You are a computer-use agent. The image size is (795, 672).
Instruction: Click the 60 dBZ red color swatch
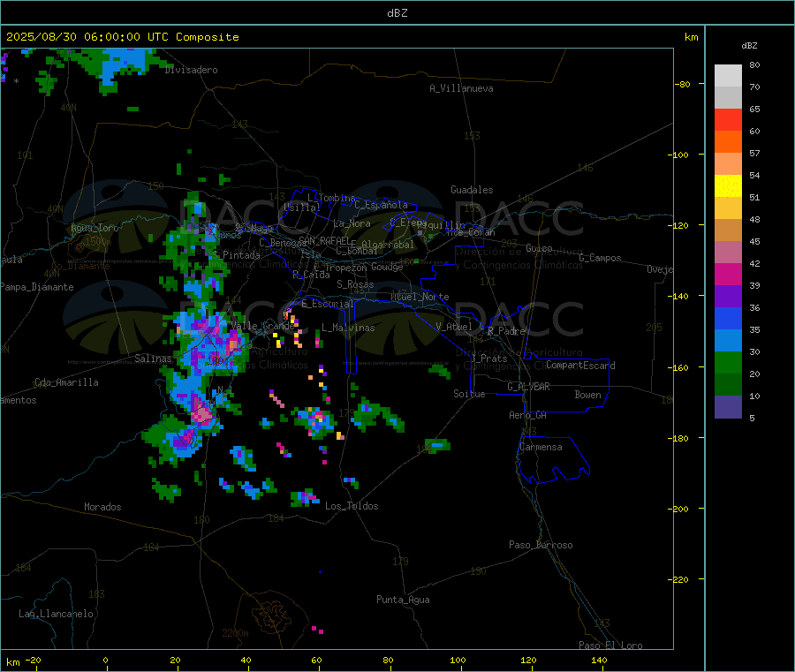728,119
